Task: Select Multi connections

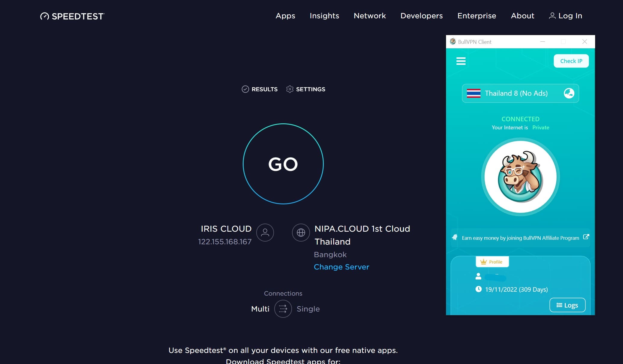Action: [260, 309]
